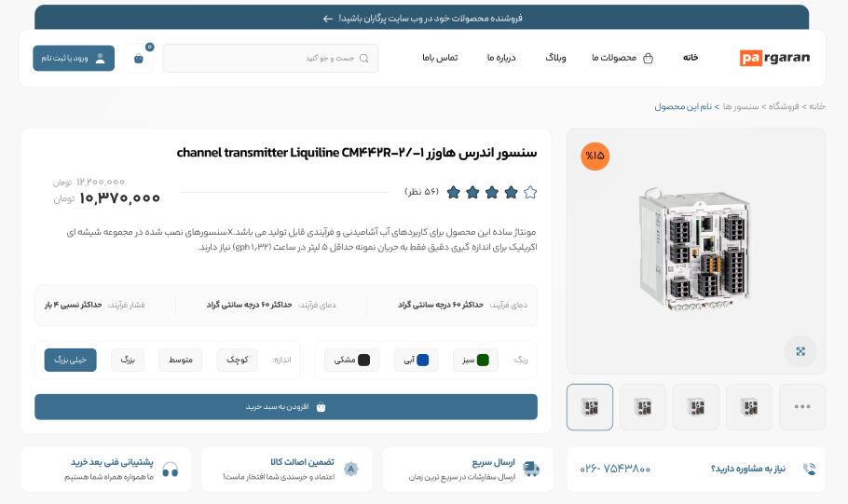Click the reviews count (۵۶ نظر)

pyautogui.click(x=422, y=192)
